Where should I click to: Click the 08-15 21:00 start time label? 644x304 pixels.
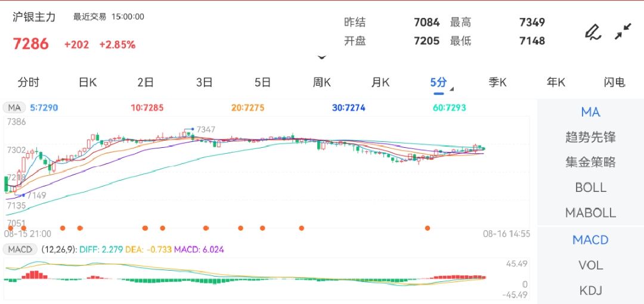(x=27, y=234)
